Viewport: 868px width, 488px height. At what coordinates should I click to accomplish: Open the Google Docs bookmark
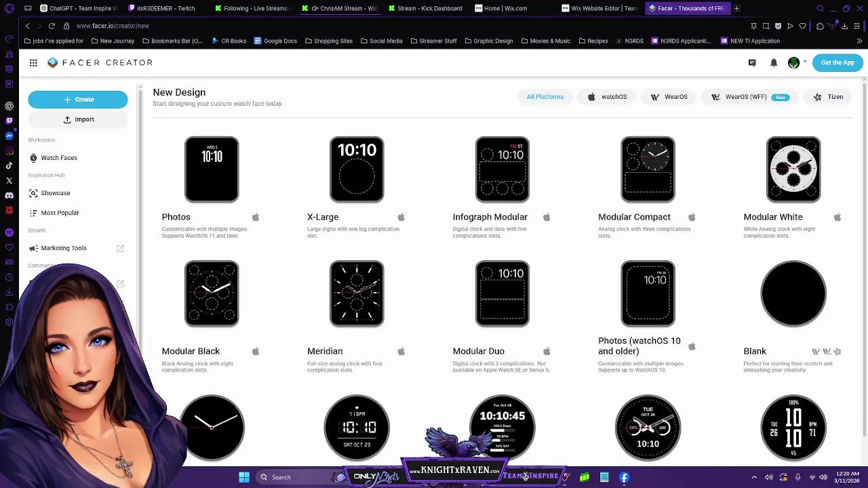tap(275, 41)
